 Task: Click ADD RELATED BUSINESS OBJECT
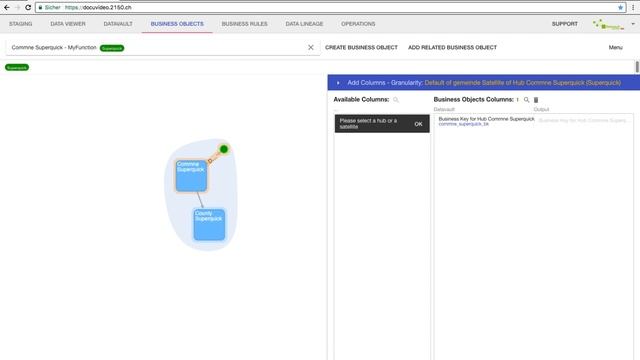pos(452,48)
